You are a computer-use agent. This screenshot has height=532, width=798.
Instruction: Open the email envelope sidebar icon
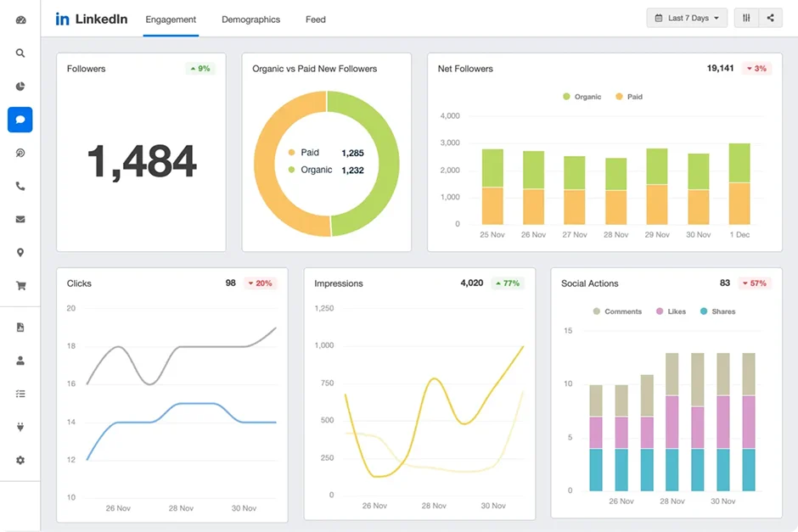tap(20, 219)
